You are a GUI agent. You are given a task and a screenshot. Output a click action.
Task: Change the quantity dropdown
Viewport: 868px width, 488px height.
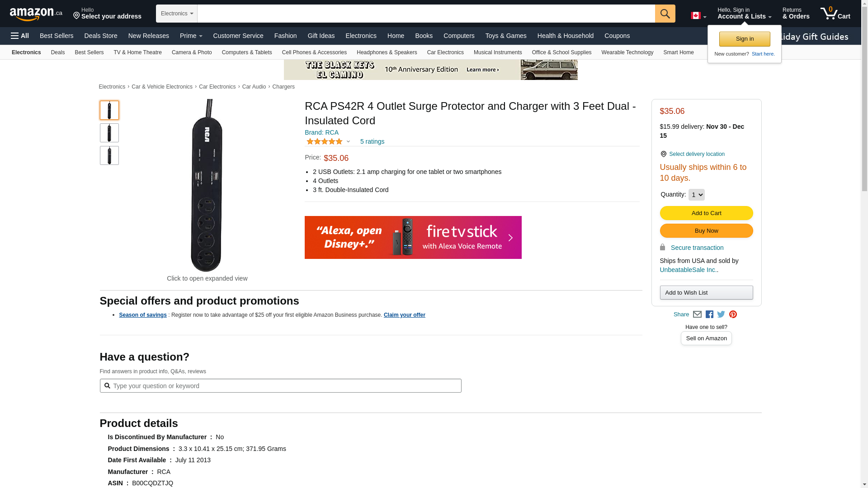[x=696, y=195]
